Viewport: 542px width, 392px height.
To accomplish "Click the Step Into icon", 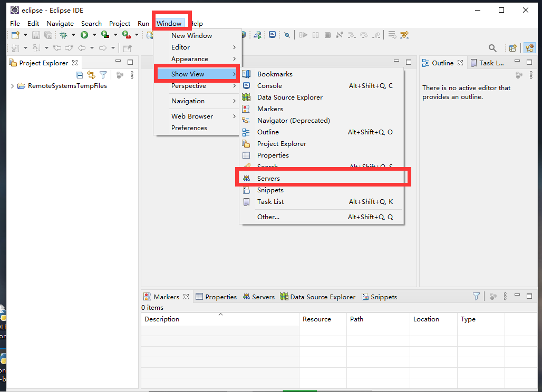I will [352, 35].
